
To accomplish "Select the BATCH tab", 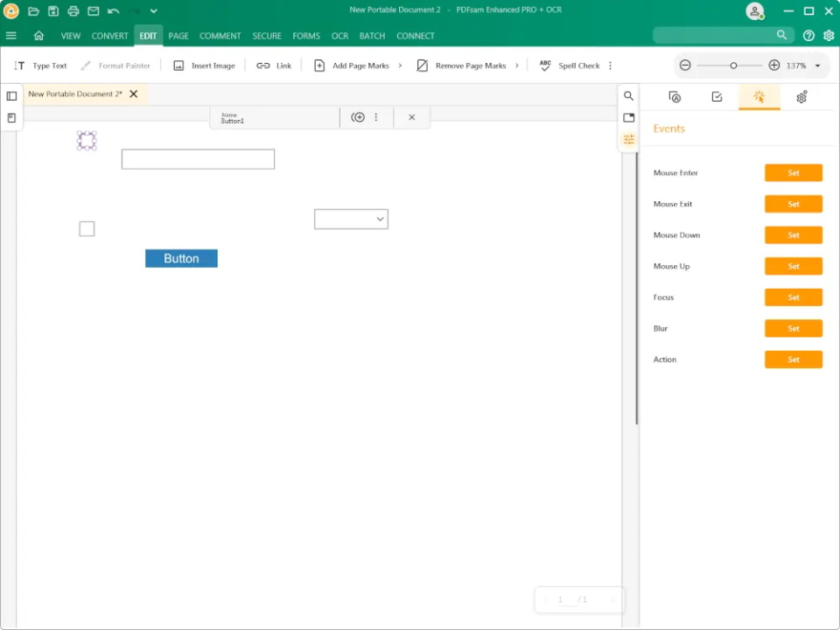I will click(x=372, y=36).
